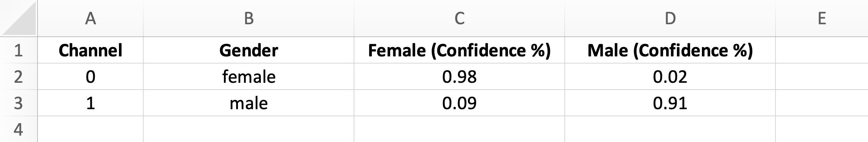Select the cell containing female
The image size is (868, 142).
click(x=249, y=77)
